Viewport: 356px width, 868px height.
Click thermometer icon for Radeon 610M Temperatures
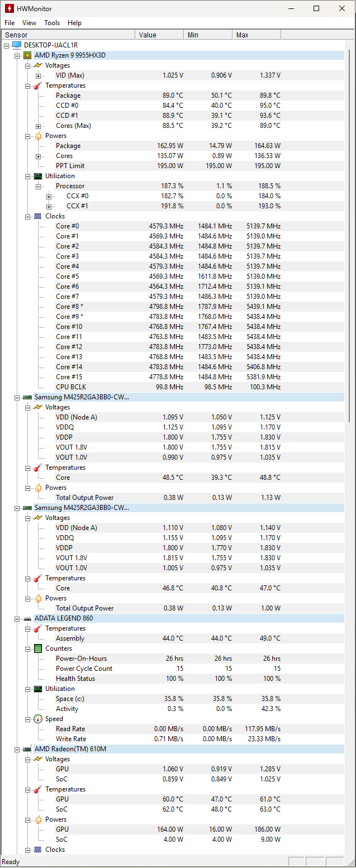click(38, 789)
